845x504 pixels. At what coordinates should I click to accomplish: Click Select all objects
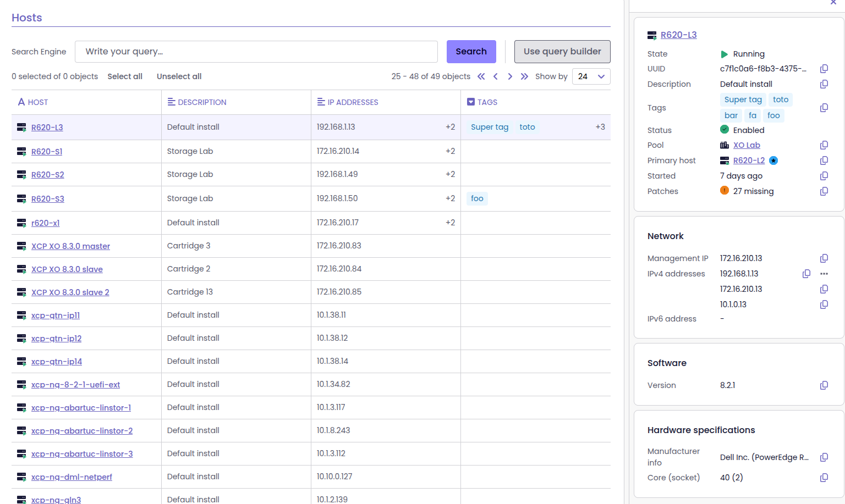click(125, 76)
